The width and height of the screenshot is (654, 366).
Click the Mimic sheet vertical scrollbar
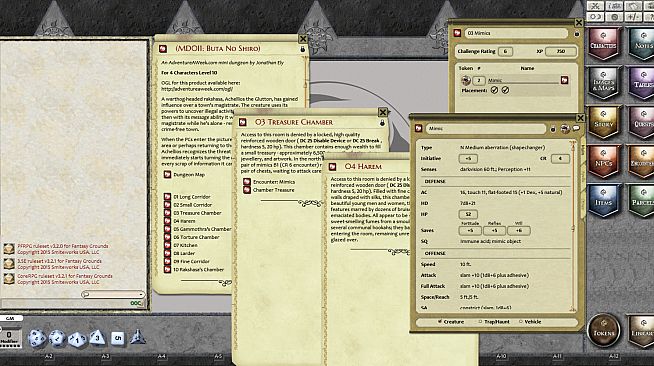(573, 226)
